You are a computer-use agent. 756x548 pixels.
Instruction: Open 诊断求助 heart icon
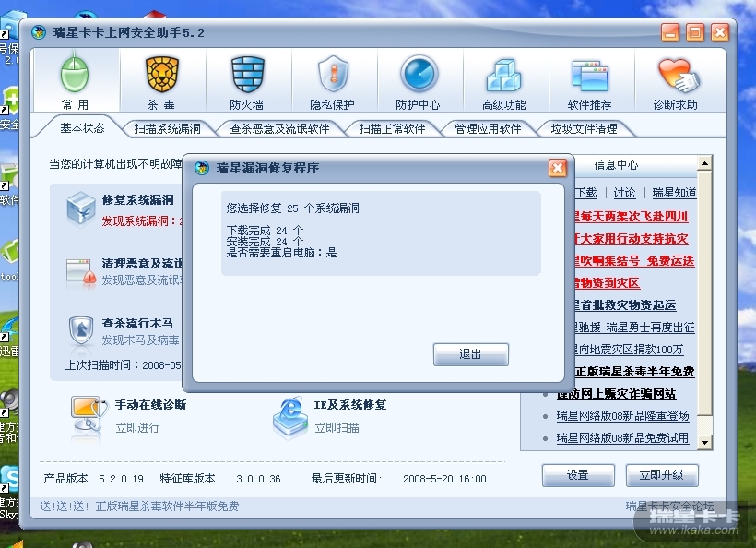[678, 75]
